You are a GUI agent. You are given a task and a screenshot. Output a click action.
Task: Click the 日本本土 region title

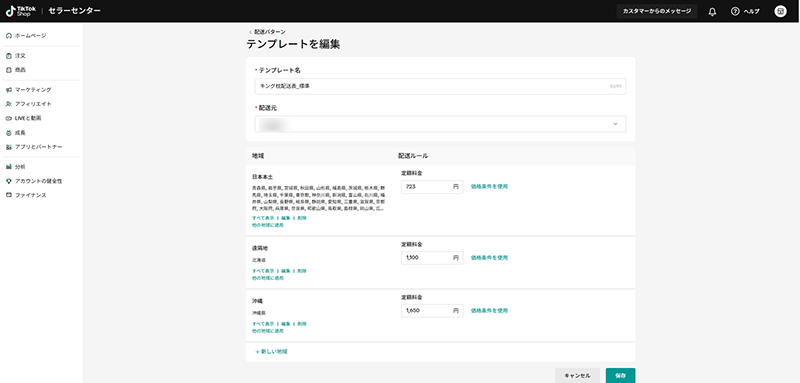click(262, 176)
